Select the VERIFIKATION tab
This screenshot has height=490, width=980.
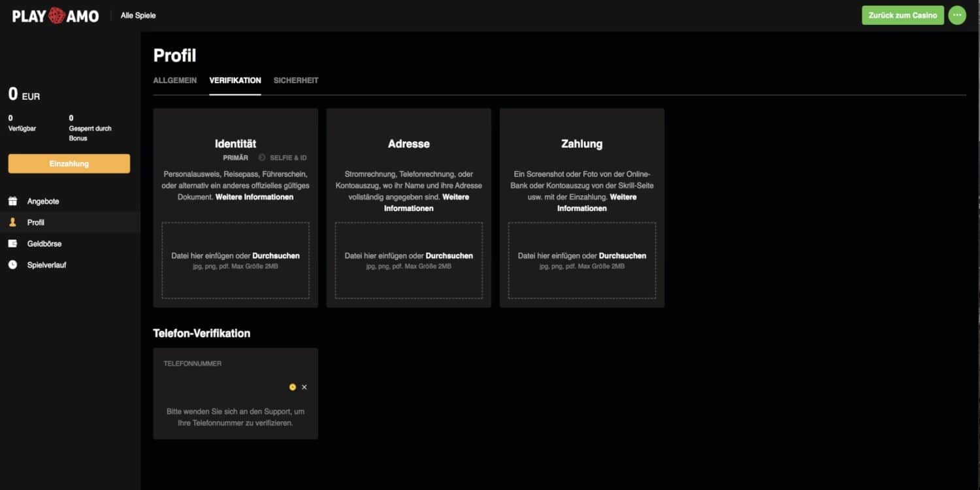(x=235, y=80)
